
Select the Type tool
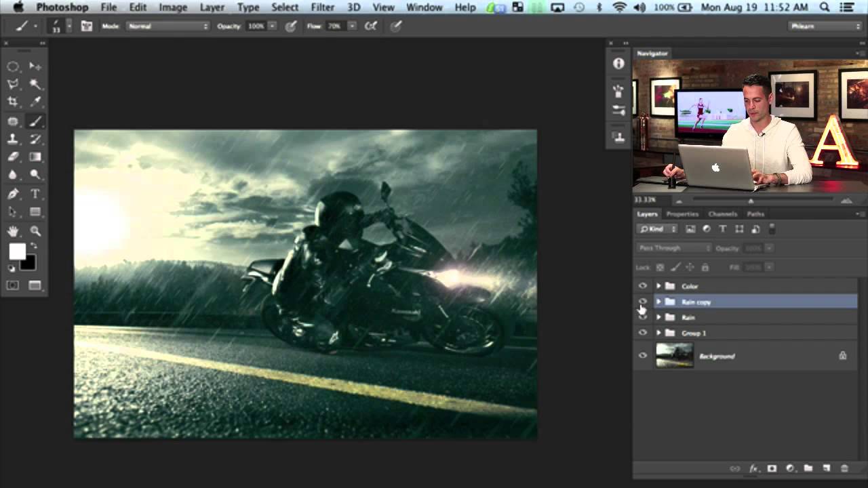click(35, 195)
